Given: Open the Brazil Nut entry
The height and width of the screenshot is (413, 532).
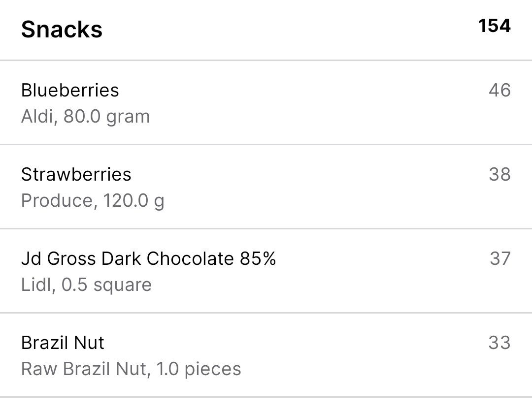Looking at the screenshot, I should 266,355.
